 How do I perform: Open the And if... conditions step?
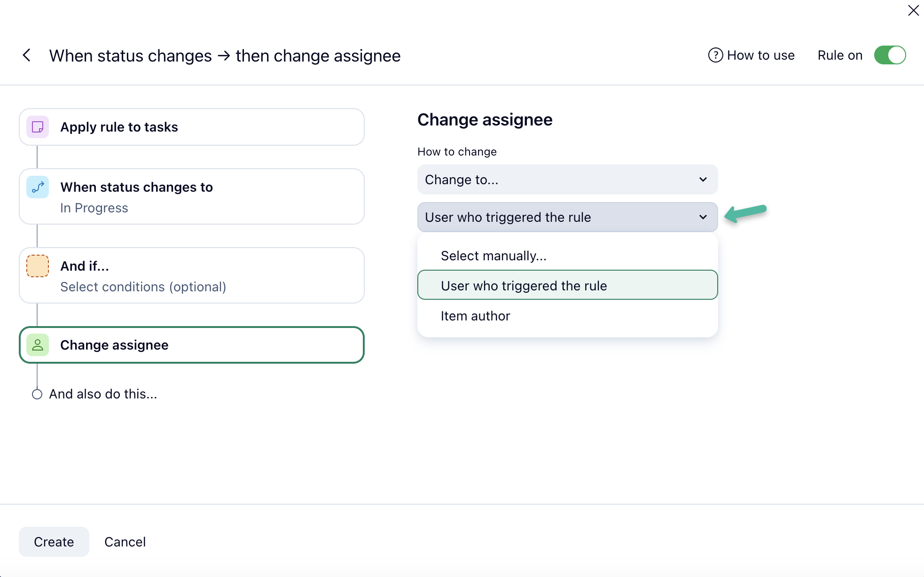point(191,275)
